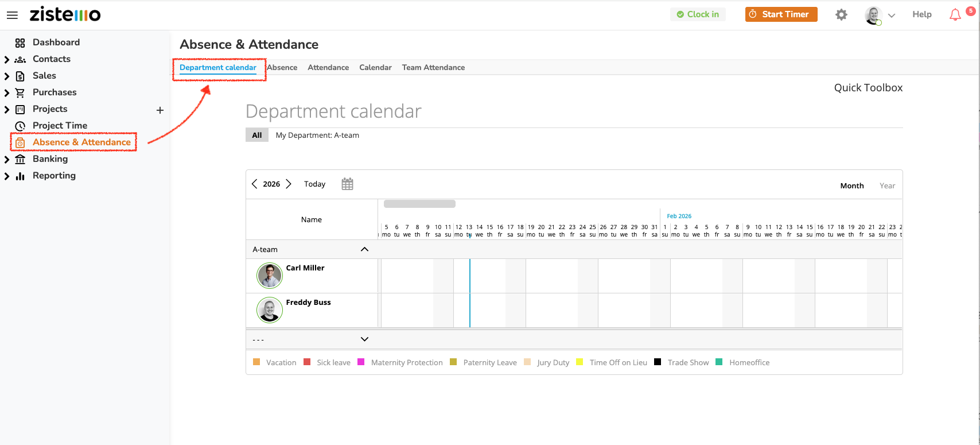Screen dimensions: 980x445
Task: Filter by My Department: A-team
Action: tap(317, 136)
